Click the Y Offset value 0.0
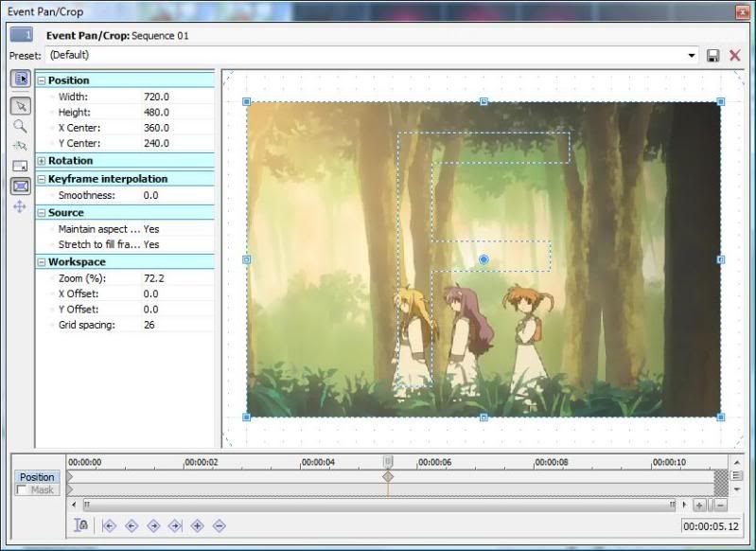Viewport: 756px width, 551px height. pyautogui.click(x=150, y=310)
